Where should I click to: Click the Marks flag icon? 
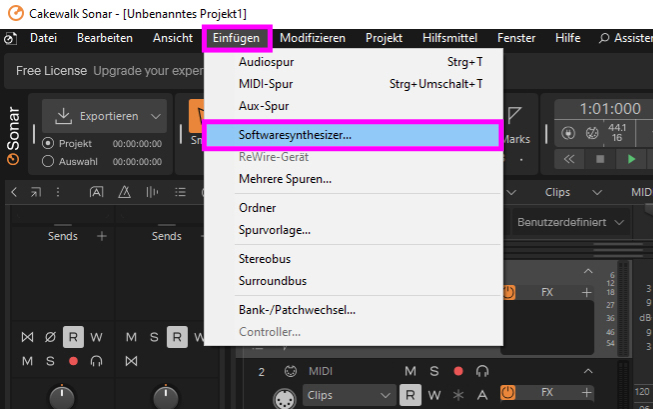[514, 115]
